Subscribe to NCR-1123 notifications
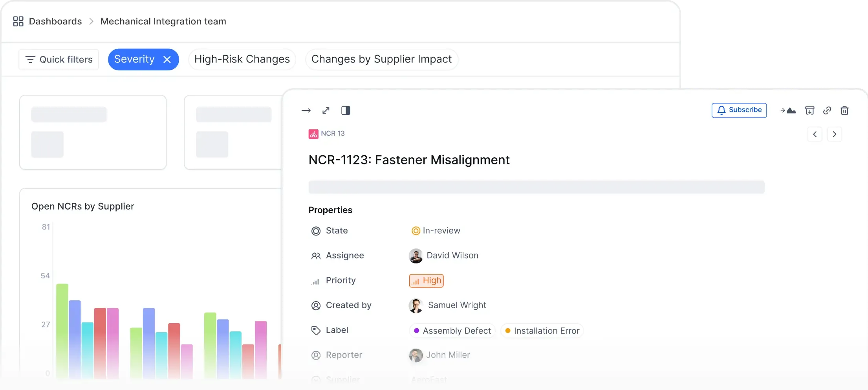868x390 pixels. coord(739,110)
